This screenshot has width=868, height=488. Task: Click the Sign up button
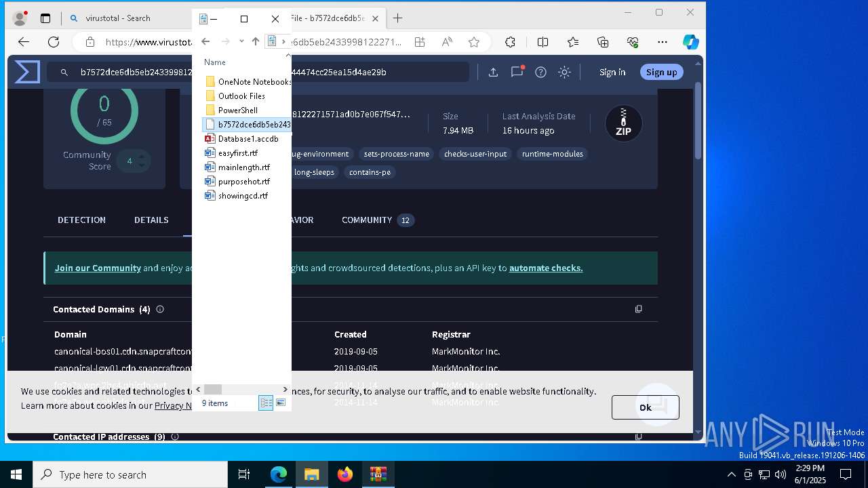click(x=661, y=72)
